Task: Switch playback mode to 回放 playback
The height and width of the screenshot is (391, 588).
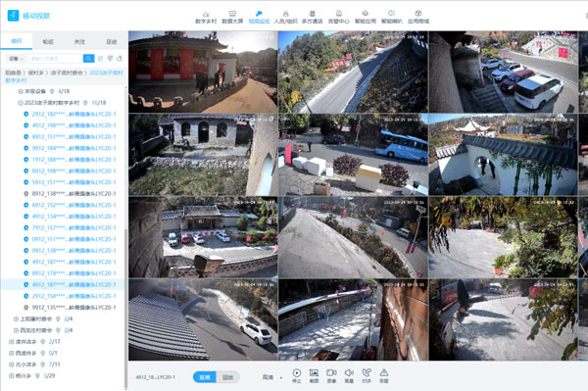Action: click(x=227, y=377)
